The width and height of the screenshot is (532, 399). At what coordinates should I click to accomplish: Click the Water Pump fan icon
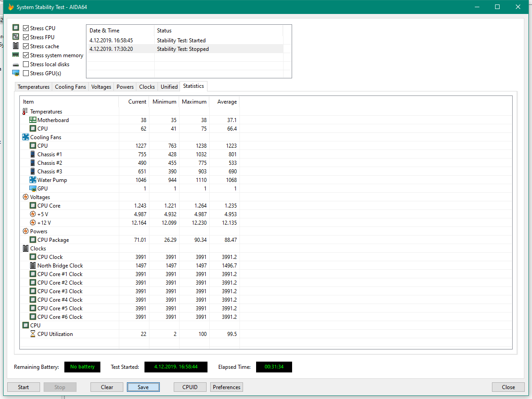(x=33, y=180)
